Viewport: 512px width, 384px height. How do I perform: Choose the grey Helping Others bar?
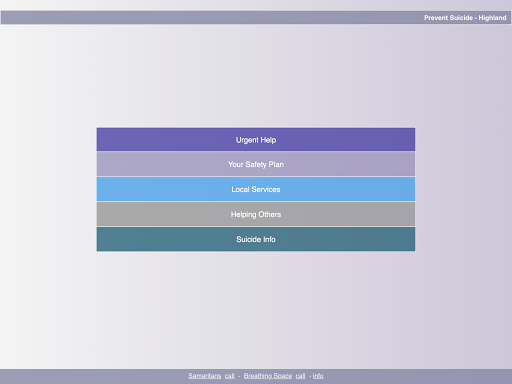coord(256,214)
